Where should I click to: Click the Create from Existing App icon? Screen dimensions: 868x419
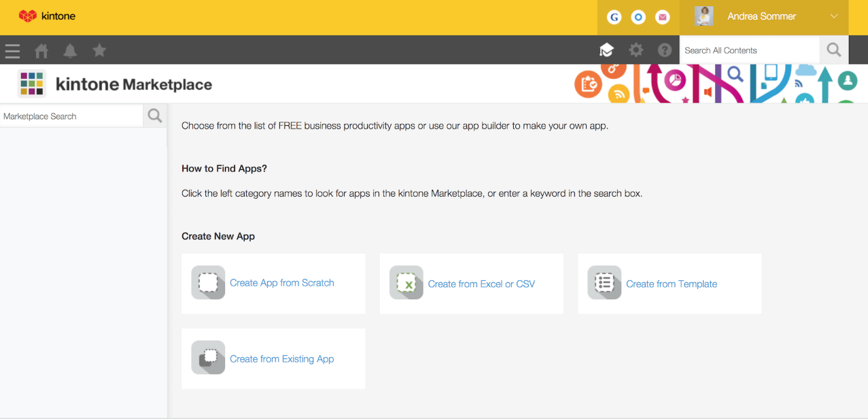click(208, 358)
